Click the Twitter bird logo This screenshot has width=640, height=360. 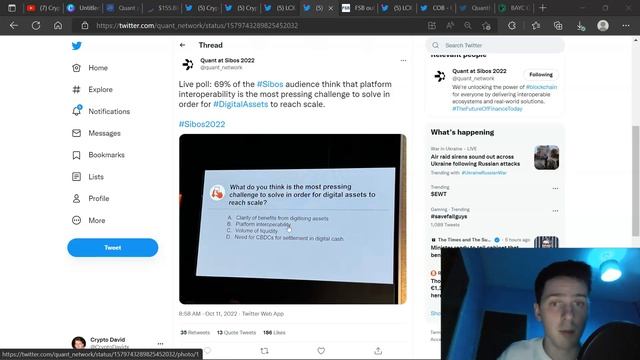77,46
